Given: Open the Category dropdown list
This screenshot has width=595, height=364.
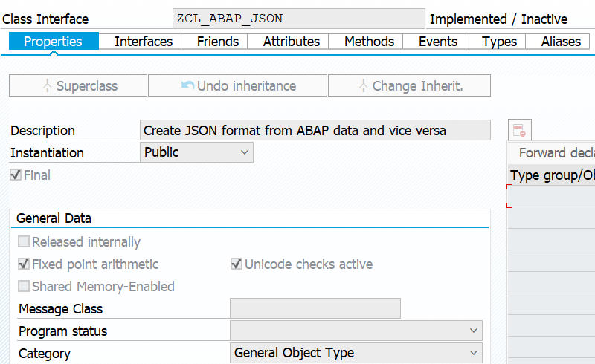Looking at the screenshot, I should [x=356, y=353].
